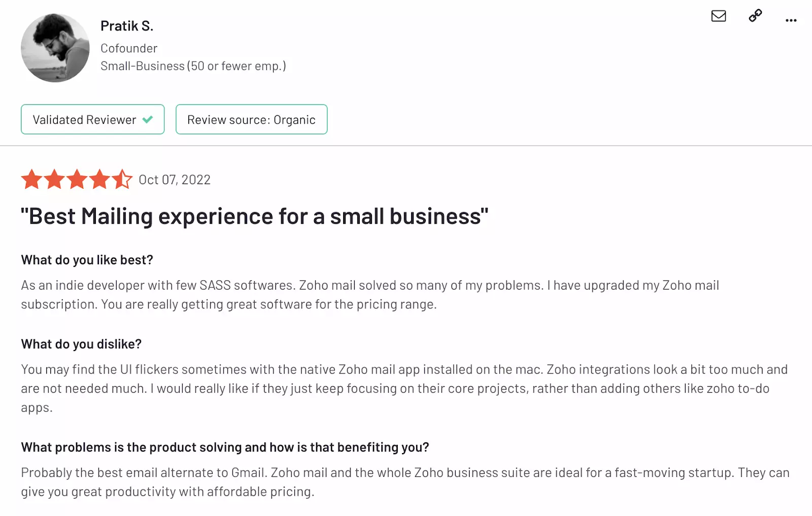
Task: Click the third rating star
Action: (x=77, y=180)
